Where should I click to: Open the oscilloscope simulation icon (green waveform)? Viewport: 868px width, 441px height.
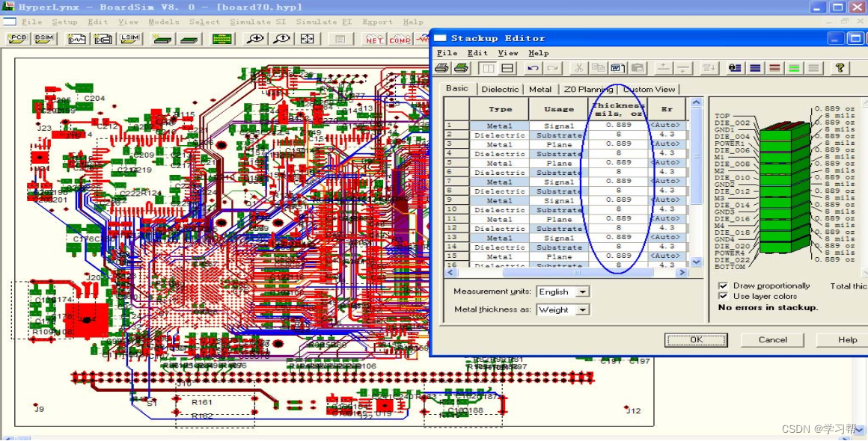[x=222, y=39]
